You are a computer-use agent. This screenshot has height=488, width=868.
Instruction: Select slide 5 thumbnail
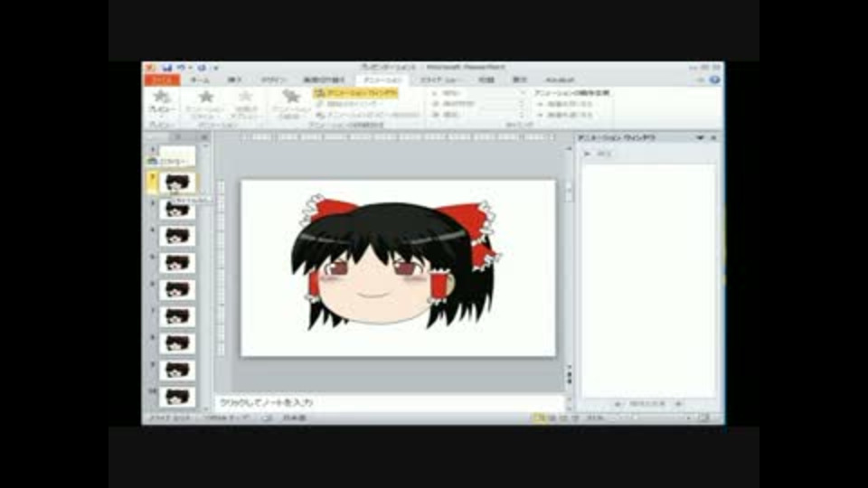tap(177, 263)
